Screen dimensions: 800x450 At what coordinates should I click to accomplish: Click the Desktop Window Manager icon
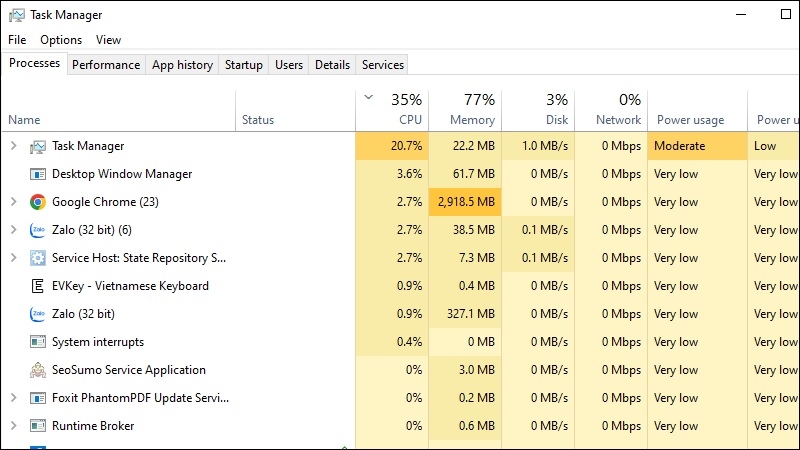click(x=38, y=174)
